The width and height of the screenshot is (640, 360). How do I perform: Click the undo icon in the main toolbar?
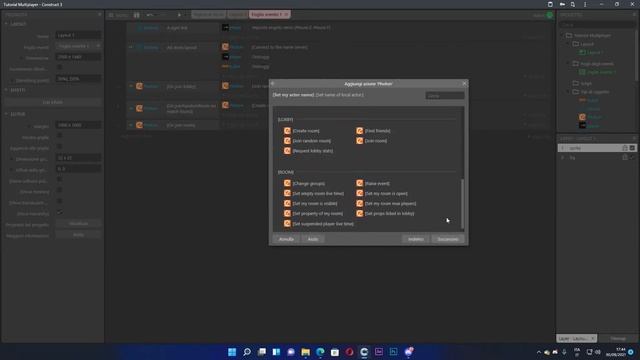150,15
